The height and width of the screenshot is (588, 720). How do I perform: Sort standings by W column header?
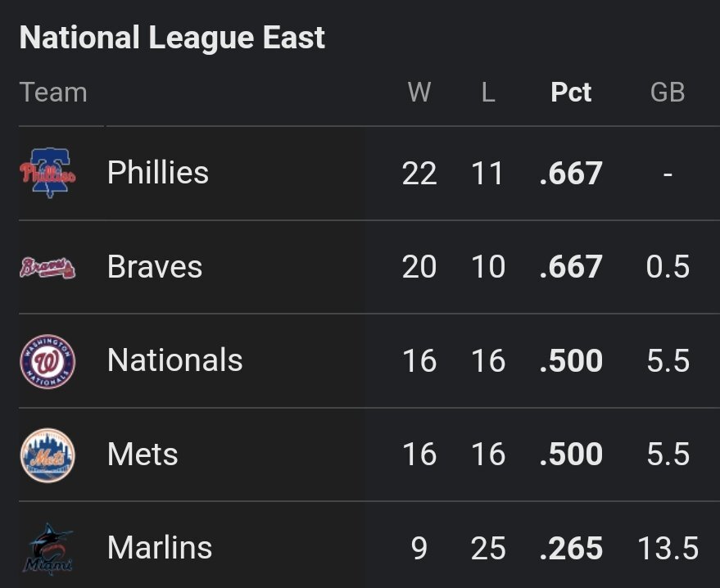pyautogui.click(x=419, y=93)
